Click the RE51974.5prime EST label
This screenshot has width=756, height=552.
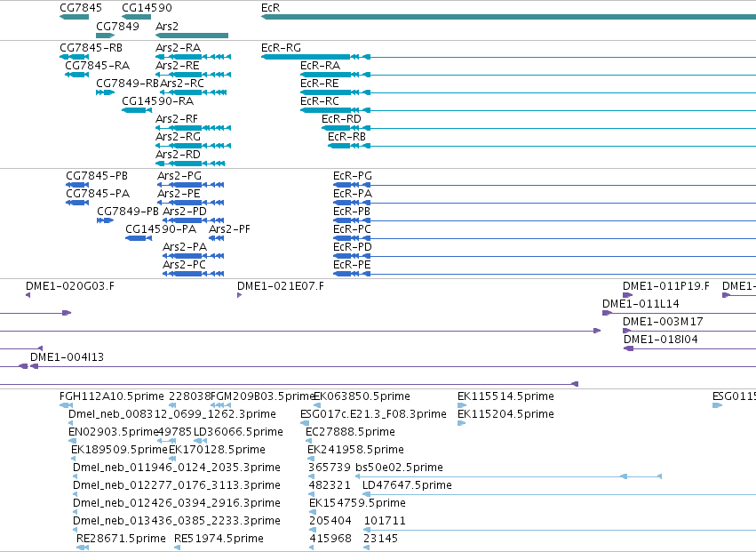tap(219, 539)
